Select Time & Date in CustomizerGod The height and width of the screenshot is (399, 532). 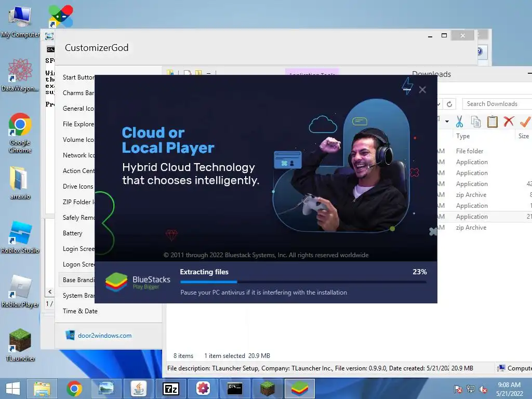(x=80, y=311)
